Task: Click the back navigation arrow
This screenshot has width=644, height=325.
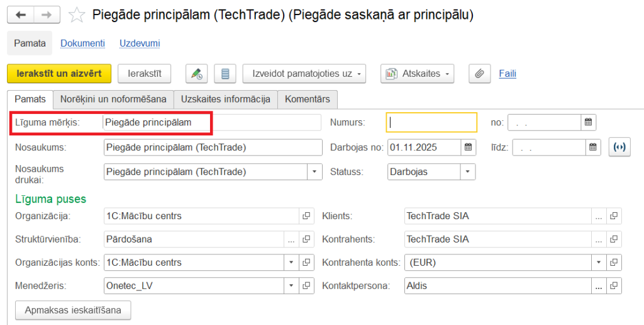Action: pos(21,14)
